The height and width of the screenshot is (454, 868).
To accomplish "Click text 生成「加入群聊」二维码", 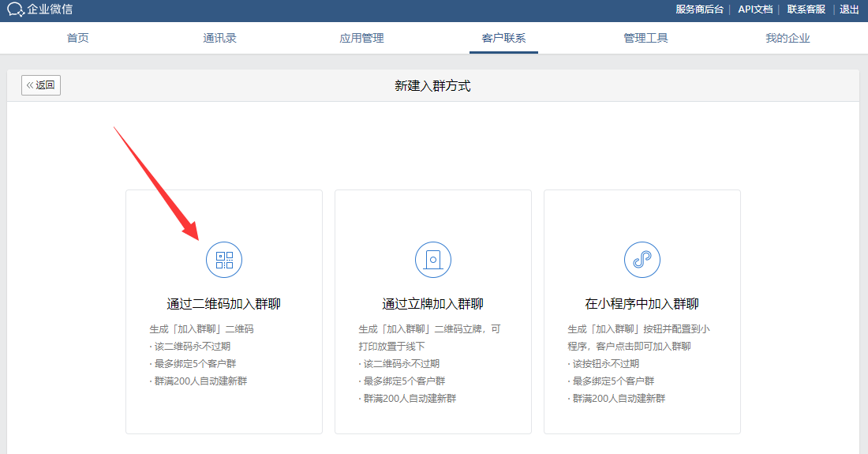I will [x=201, y=329].
